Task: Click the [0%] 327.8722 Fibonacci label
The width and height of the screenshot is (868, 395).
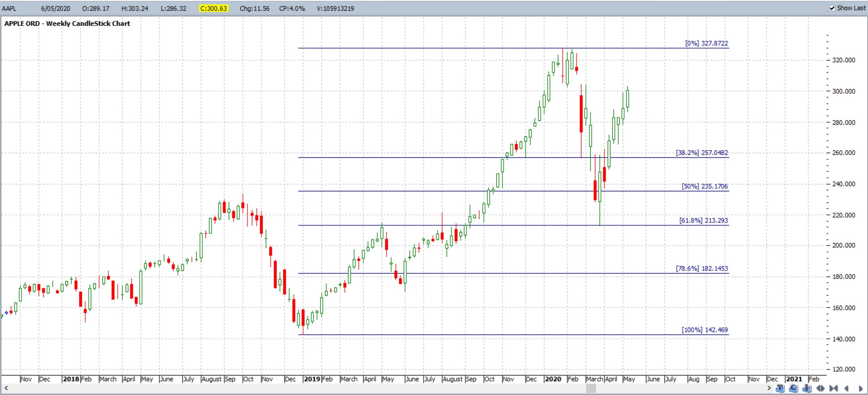Action: tap(707, 43)
